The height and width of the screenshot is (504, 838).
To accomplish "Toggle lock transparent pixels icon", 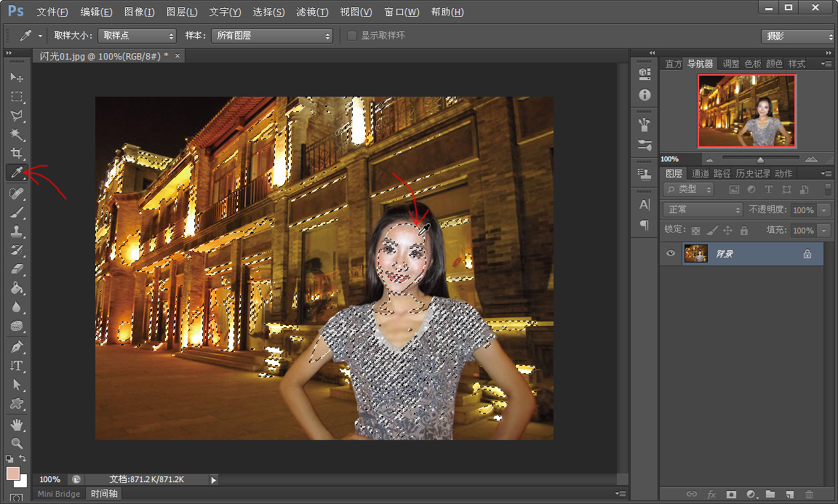I will click(695, 231).
